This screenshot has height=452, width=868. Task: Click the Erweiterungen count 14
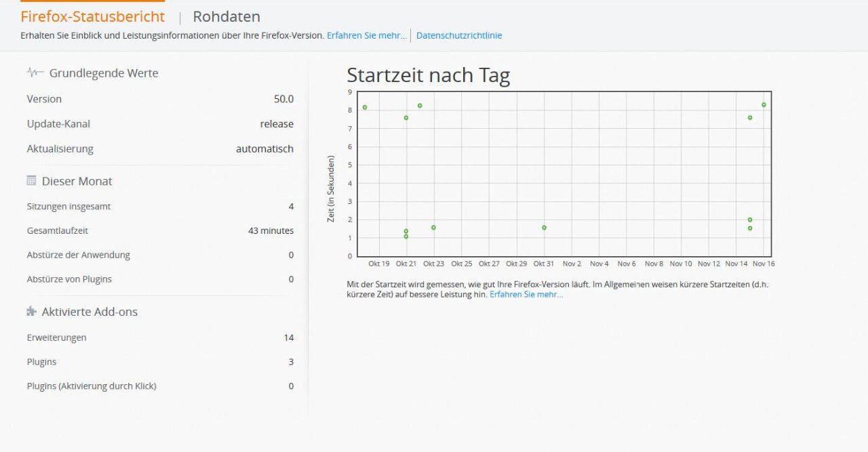pyautogui.click(x=289, y=337)
